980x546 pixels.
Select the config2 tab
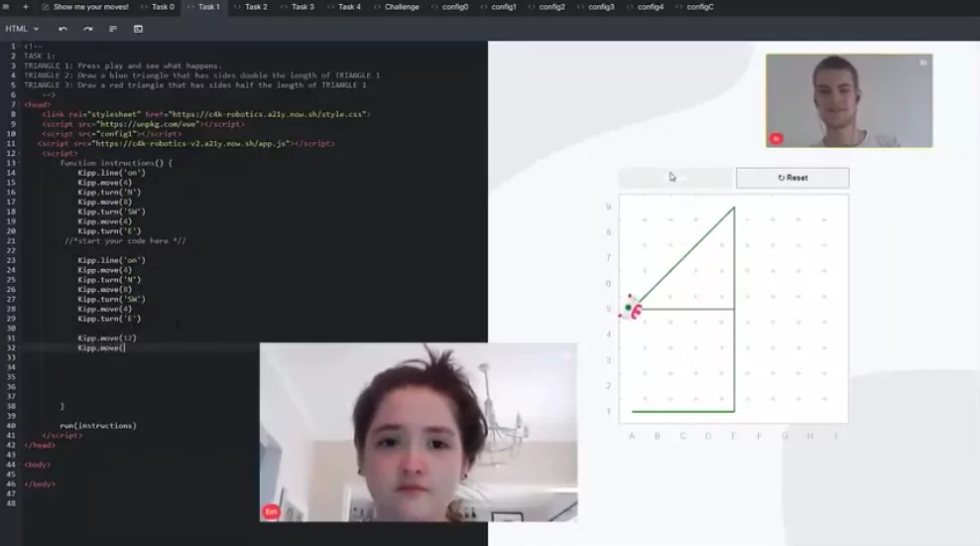tap(547, 7)
